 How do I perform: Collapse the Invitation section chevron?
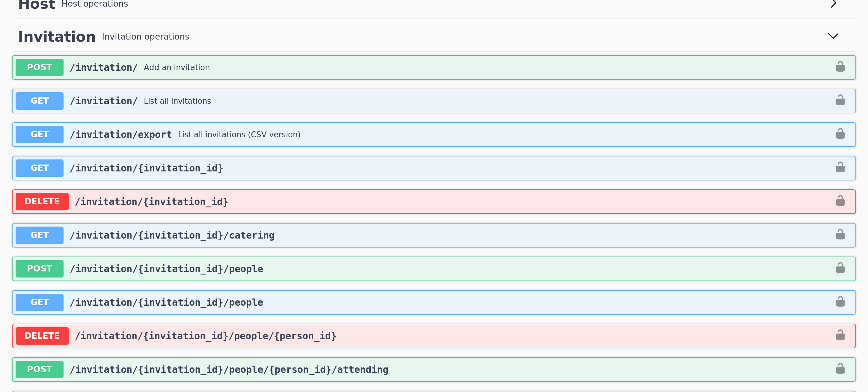[833, 36]
